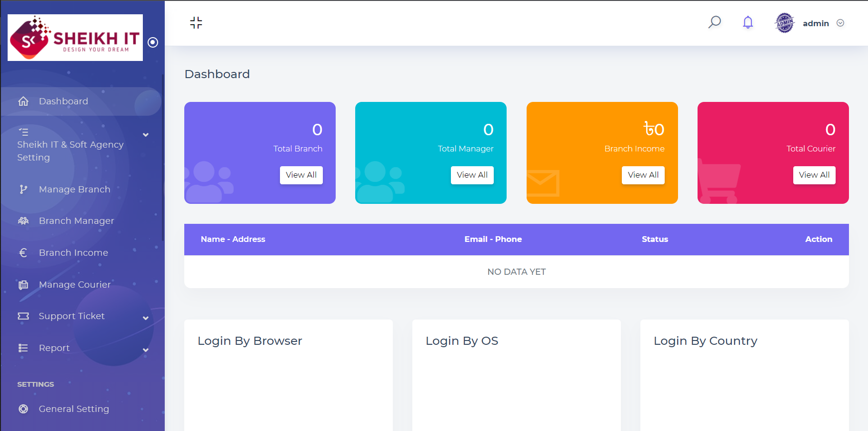Viewport: 868px width, 431px height.
Task: Open the search icon in top bar
Action: tap(714, 22)
